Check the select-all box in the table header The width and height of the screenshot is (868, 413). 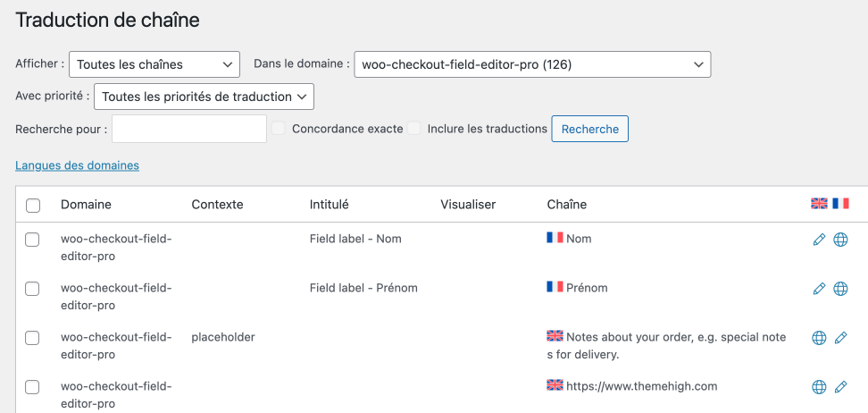click(x=33, y=206)
